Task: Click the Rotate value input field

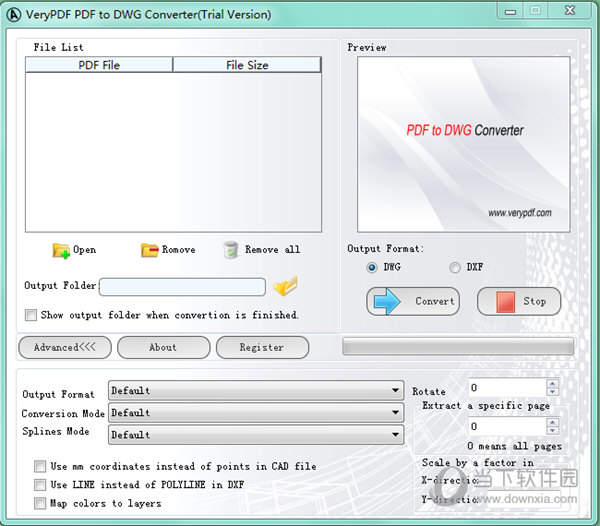Action: [508, 388]
